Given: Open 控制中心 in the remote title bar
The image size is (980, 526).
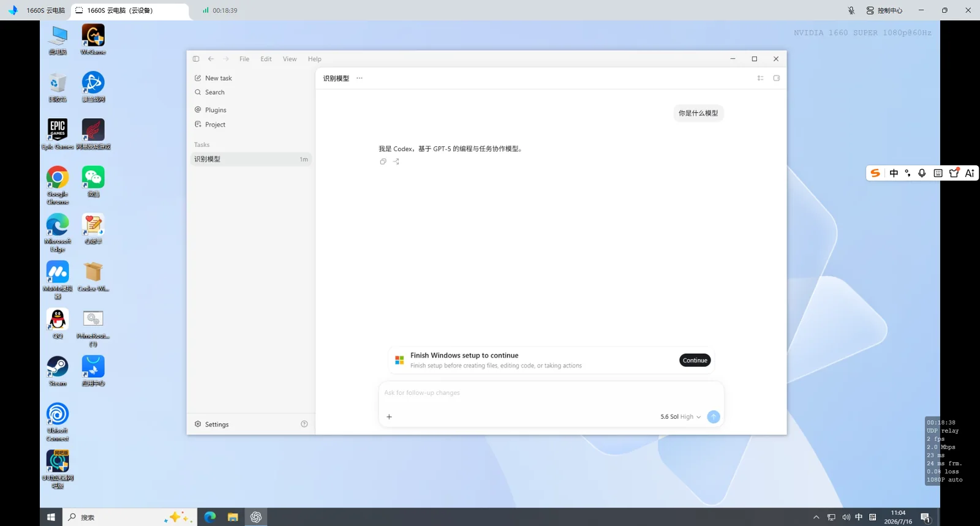Looking at the screenshot, I should 884,10.
